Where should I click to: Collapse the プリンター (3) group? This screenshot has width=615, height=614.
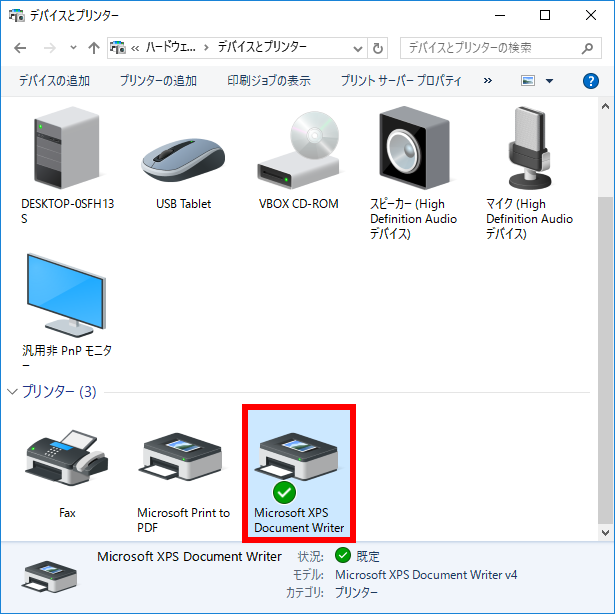click(13, 392)
